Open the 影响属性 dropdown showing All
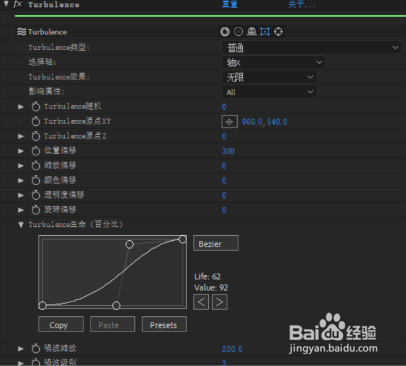 [269, 92]
